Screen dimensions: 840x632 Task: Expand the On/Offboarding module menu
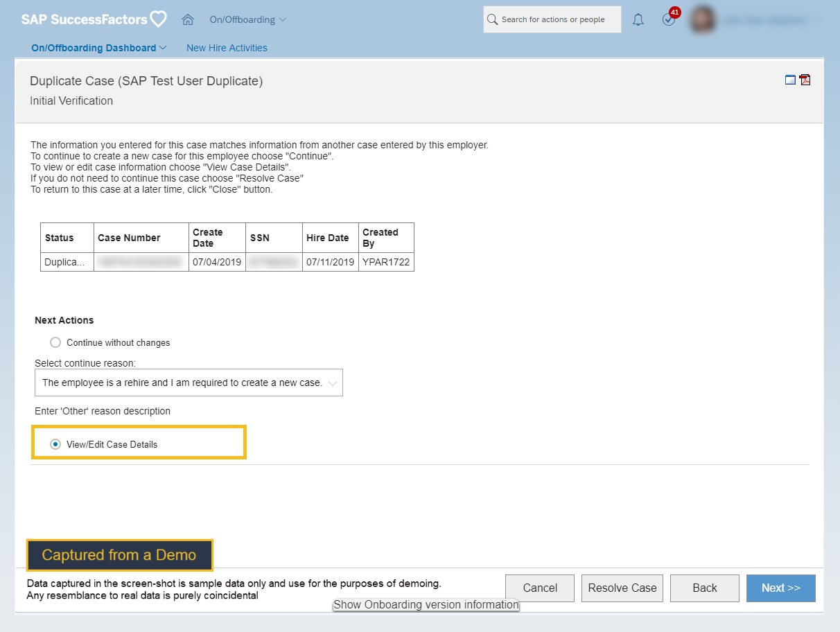248,19
